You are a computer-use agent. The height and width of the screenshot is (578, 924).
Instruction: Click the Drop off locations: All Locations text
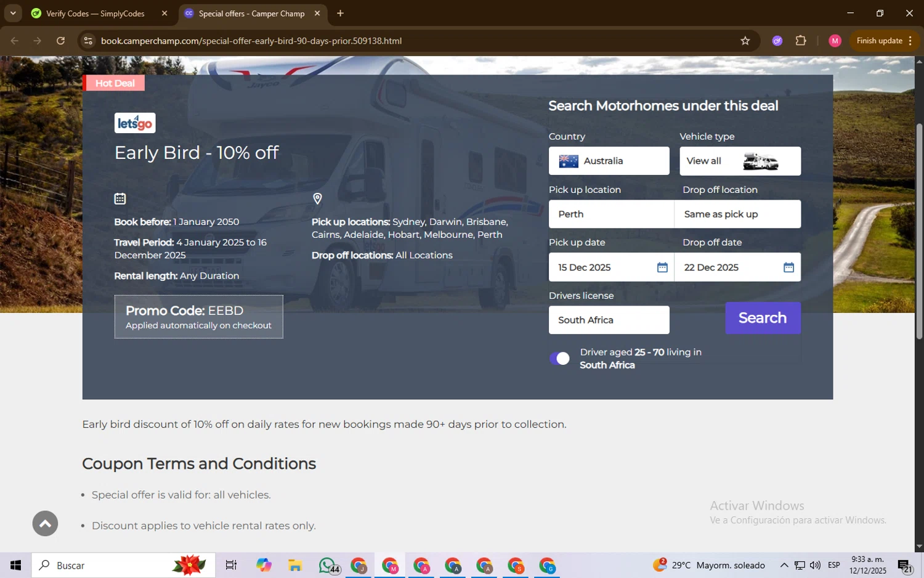382,255
